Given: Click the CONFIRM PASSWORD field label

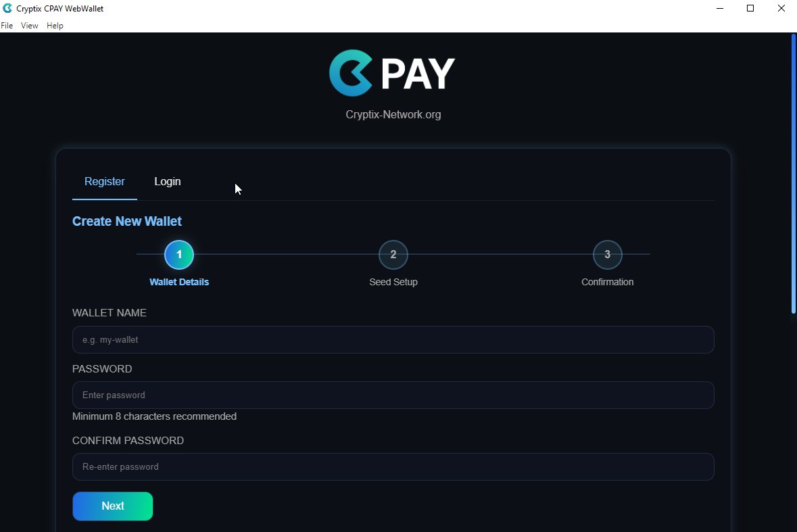Looking at the screenshot, I should 128,441.
